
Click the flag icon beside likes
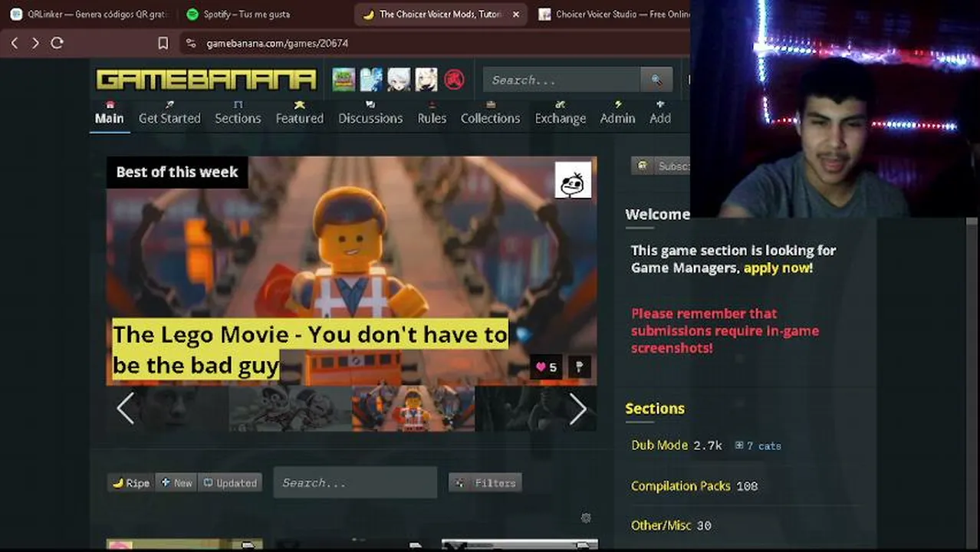pos(579,367)
